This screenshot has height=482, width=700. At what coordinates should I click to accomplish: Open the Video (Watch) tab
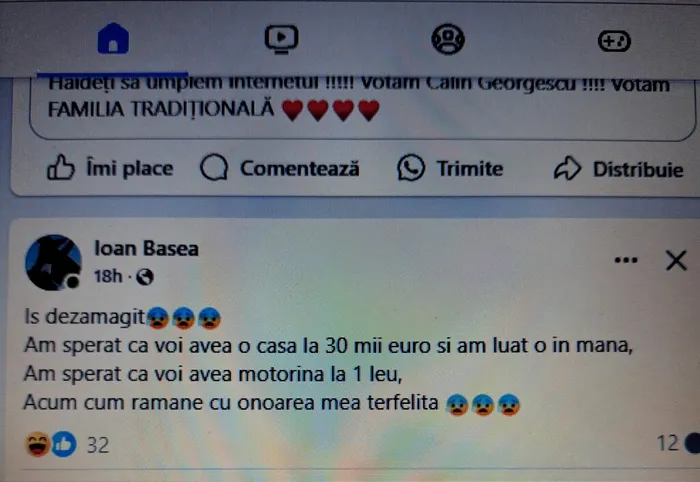(x=281, y=39)
